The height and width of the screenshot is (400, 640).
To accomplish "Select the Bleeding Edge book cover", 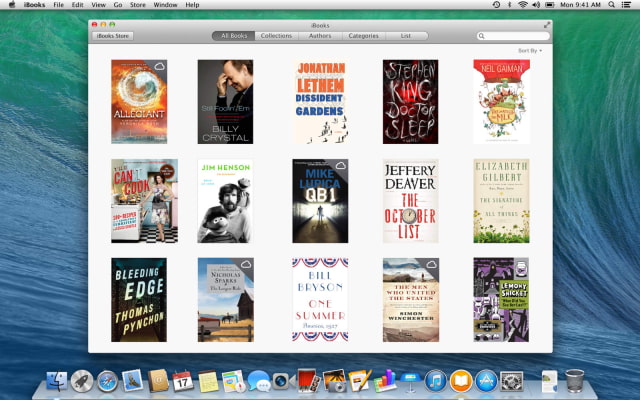I will [139, 300].
